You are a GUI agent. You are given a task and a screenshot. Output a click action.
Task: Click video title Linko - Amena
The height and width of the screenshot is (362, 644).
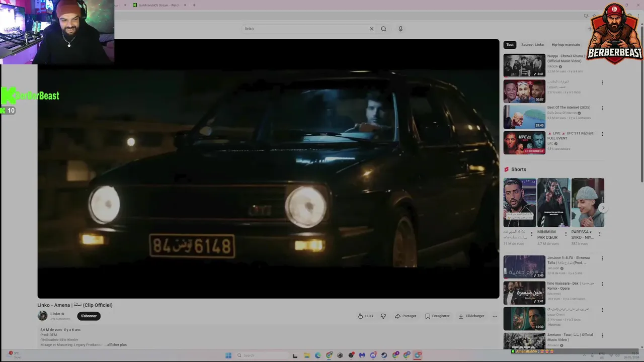point(75,305)
